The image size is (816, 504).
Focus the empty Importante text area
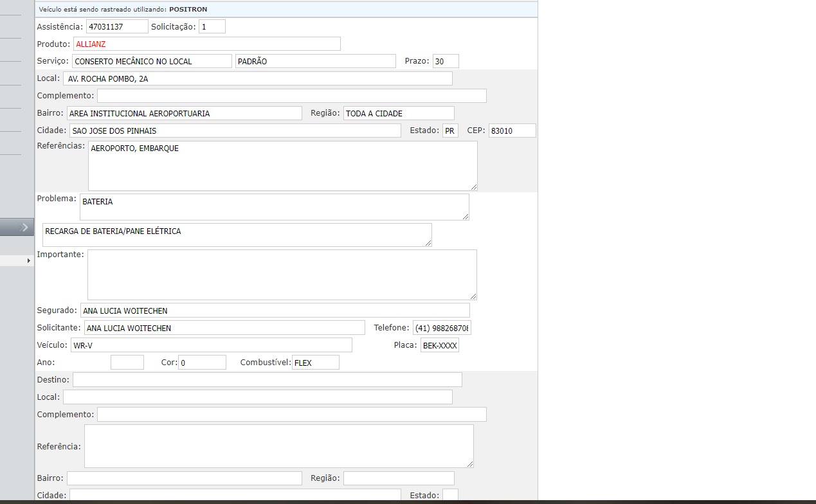tap(282, 274)
